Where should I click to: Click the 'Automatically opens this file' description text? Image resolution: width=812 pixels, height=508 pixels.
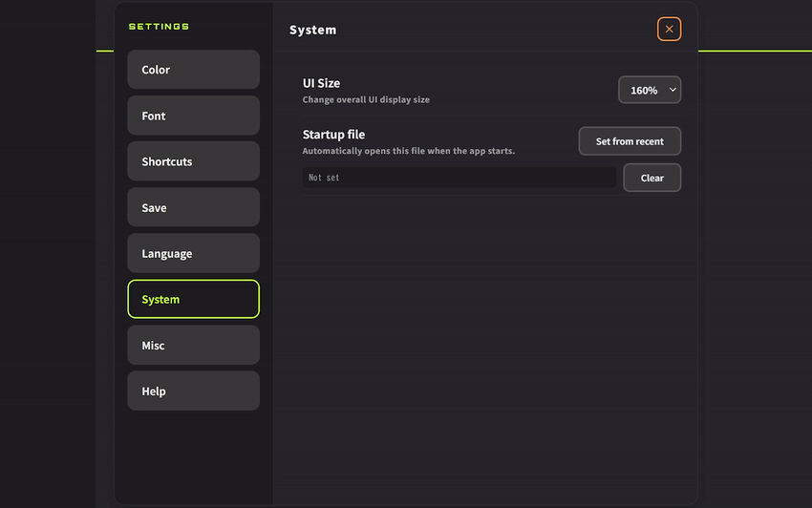[x=409, y=151]
